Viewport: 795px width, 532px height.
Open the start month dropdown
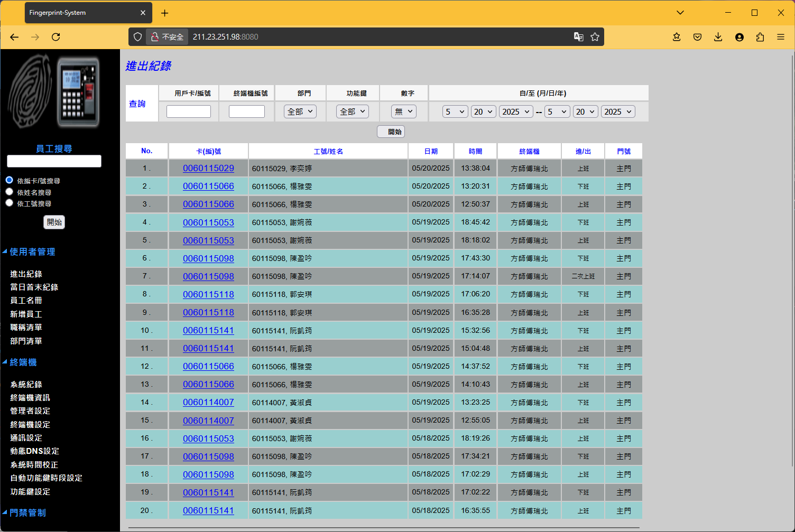coord(455,111)
